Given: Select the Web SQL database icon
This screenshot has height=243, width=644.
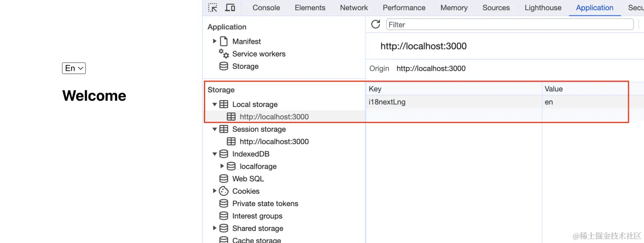Looking at the screenshot, I should click(x=224, y=179).
